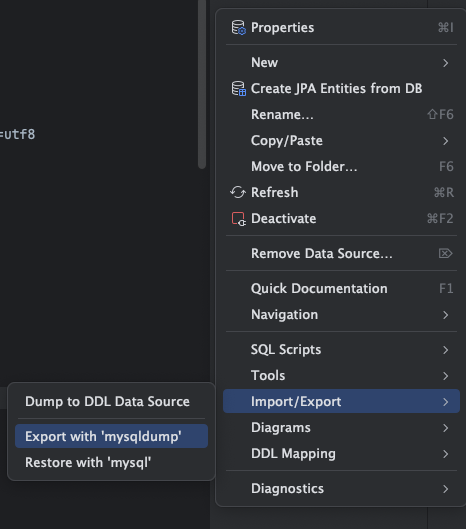
Task: Expand the Diagrams submenu chevron
Action: [x=445, y=428]
